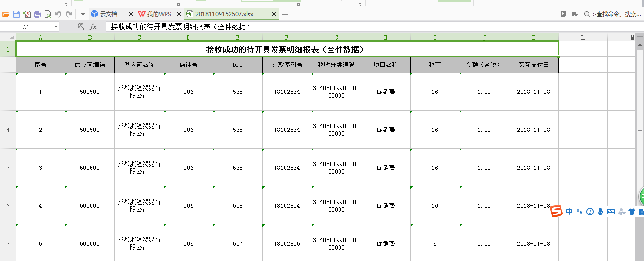This screenshot has width=644, height=261.
Task: Open the Sogou skin shirt icon
Action: pos(632,212)
